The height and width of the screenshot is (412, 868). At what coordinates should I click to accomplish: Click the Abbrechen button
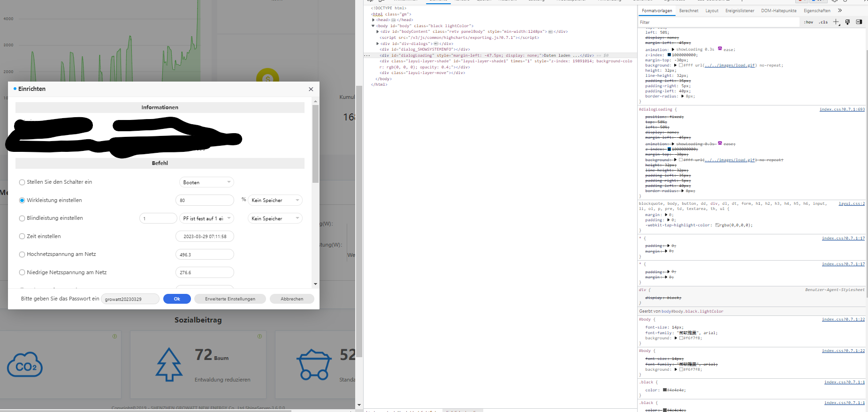tap(292, 299)
